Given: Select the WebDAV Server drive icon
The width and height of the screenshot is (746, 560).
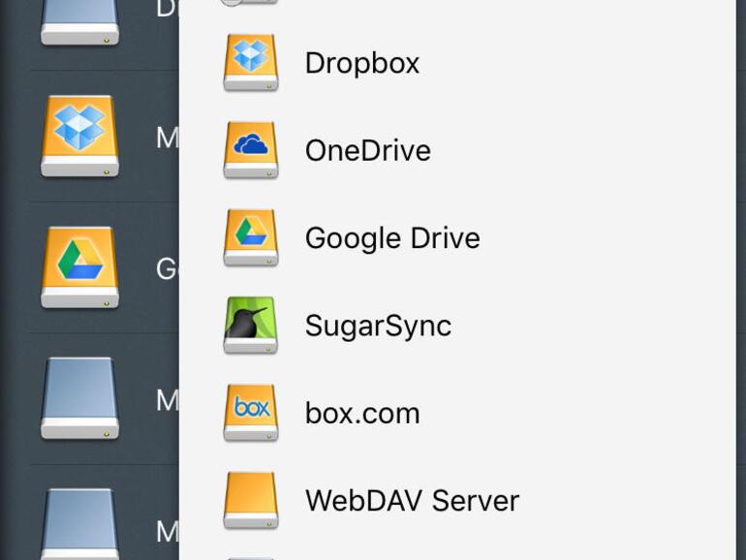Looking at the screenshot, I should click(251, 500).
